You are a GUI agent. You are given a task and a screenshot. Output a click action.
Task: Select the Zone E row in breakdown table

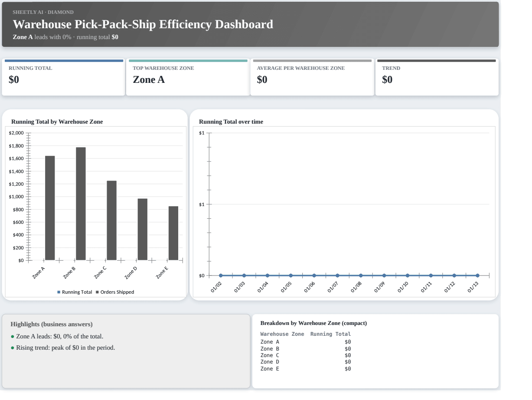tap(306, 369)
